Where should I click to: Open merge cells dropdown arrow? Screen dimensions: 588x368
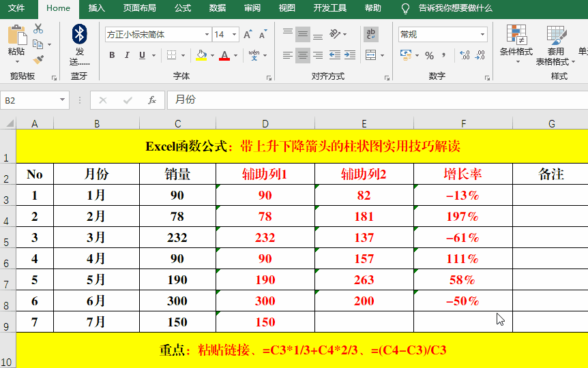click(382, 55)
